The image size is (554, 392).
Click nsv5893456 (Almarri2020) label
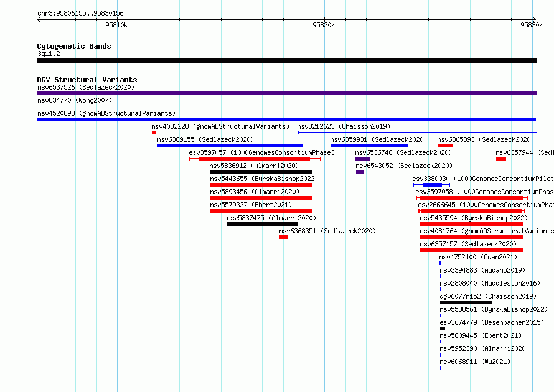[x=255, y=192]
